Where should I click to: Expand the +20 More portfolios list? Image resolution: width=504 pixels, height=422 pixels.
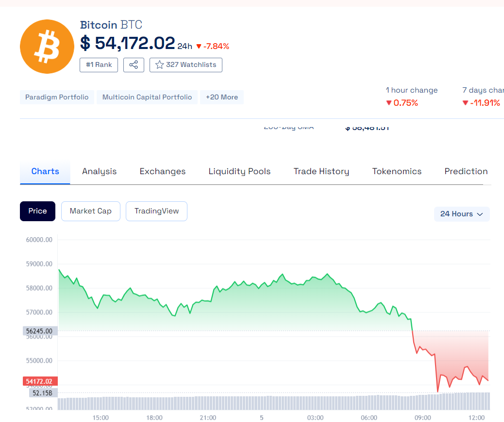point(221,97)
